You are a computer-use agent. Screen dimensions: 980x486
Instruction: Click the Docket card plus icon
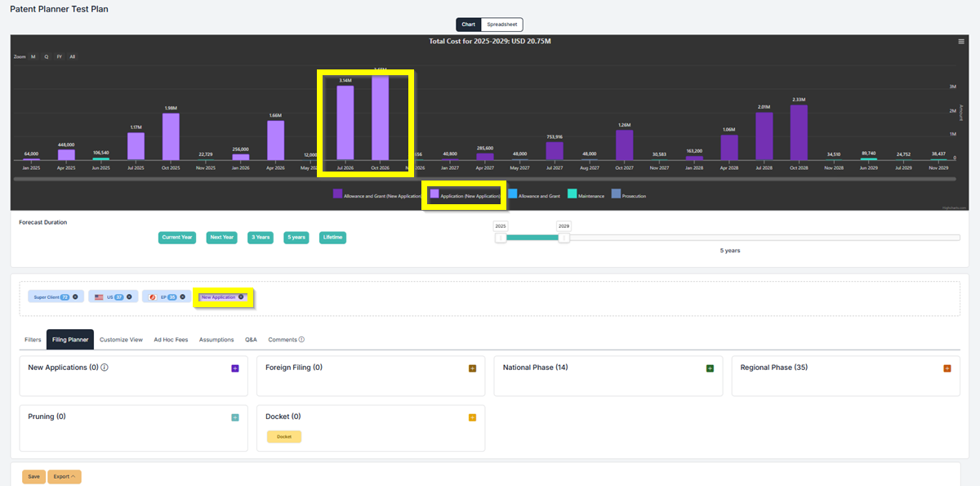[x=472, y=417]
